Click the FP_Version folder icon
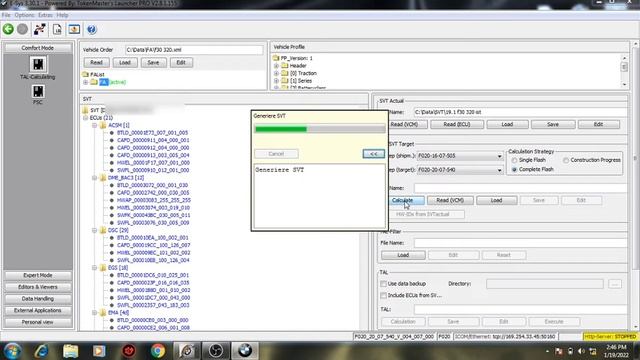Viewport: 640px width, 360px height. pos(276,58)
